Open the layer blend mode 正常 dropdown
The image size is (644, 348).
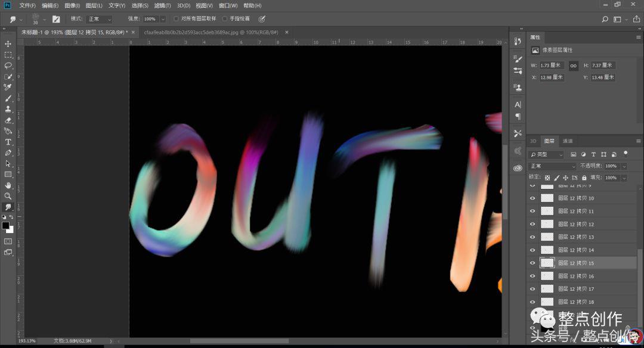[553, 166]
